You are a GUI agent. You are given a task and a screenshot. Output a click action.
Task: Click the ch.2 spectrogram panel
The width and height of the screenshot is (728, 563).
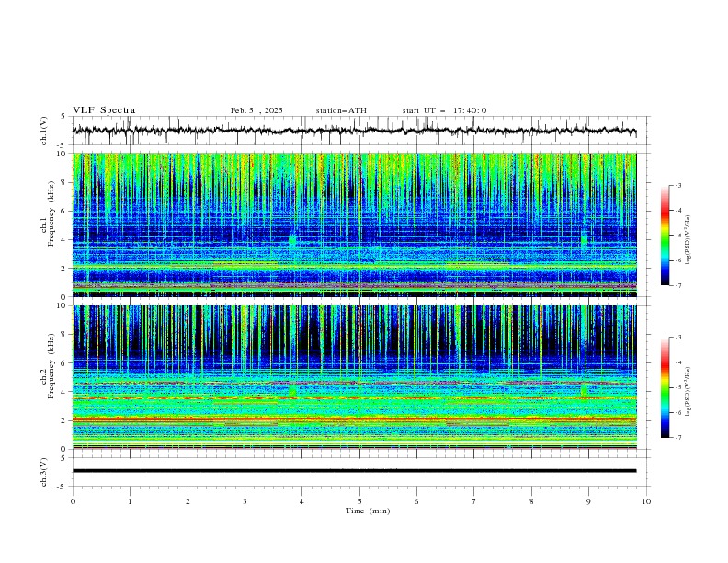pyautogui.click(x=354, y=377)
